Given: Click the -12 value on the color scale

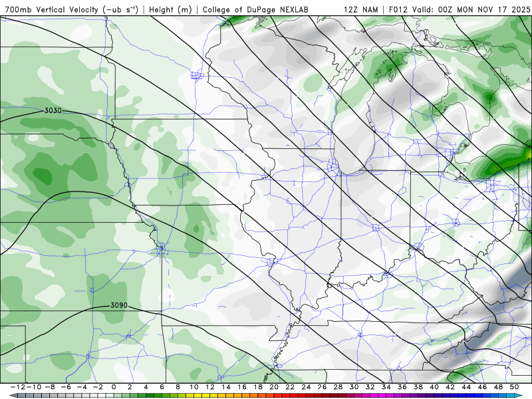Looking at the screenshot, I should (18, 387).
